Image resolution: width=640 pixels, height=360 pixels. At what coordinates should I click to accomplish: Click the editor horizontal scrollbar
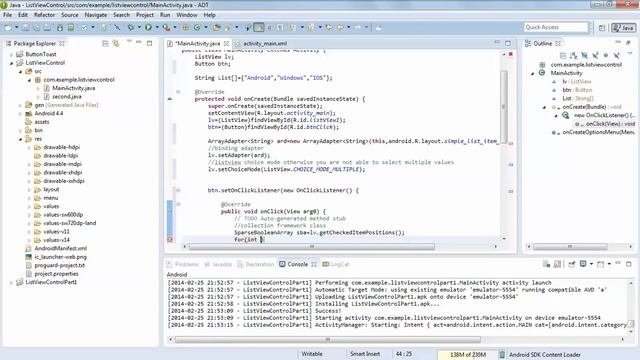(312, 247)
